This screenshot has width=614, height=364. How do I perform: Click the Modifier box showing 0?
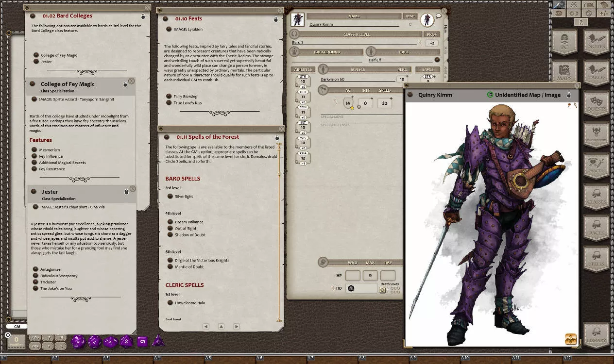click(x=17, y=342)
